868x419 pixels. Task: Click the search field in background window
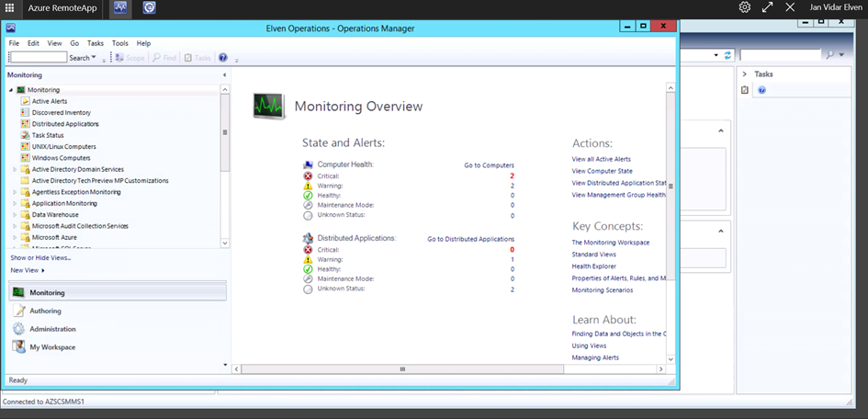[780, 55]
